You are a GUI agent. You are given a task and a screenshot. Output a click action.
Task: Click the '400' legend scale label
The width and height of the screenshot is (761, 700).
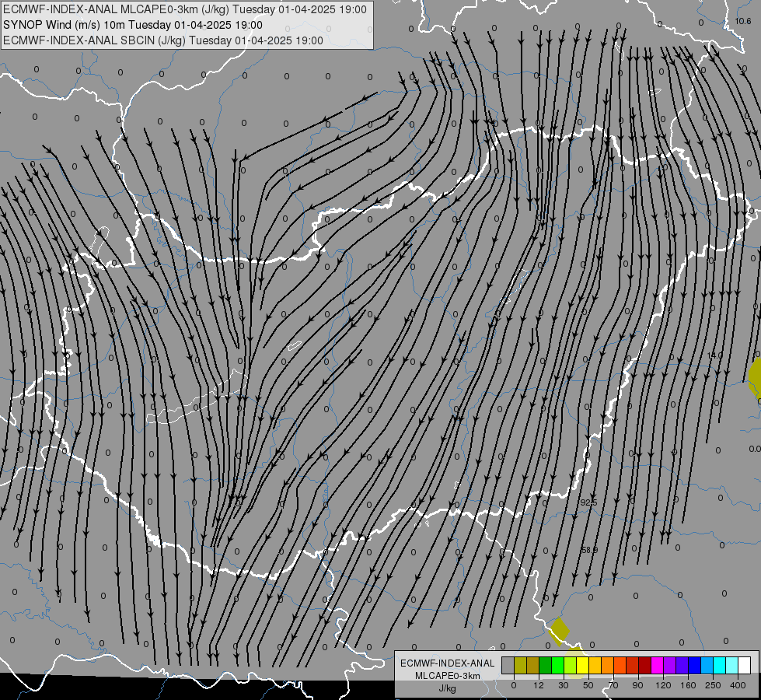738,685
